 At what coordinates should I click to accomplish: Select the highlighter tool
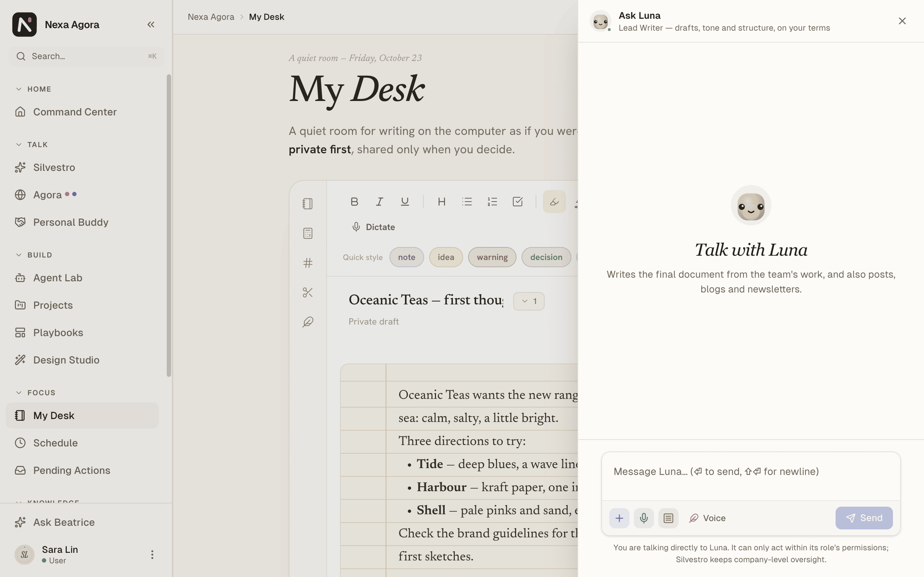click(554, 202)
